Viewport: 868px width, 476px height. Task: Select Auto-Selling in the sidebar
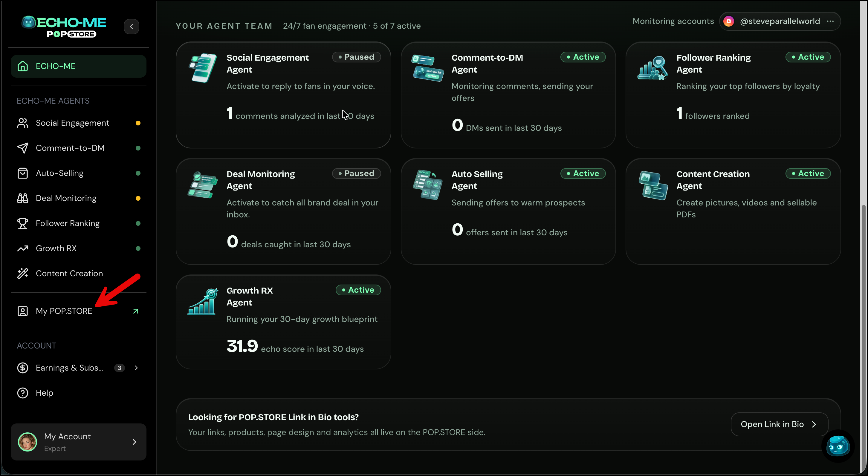pyautogui.click(x=79, y=173)
